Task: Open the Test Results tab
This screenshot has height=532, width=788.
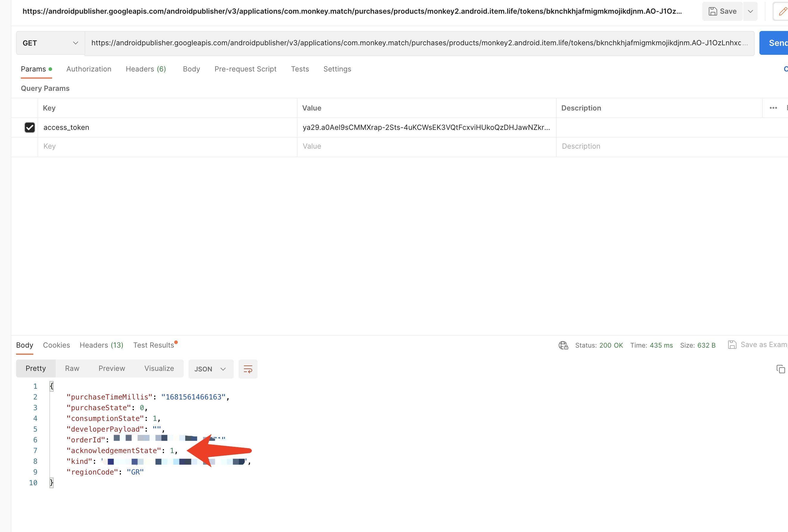Action: pyautogui.click(x=154, y=345)
